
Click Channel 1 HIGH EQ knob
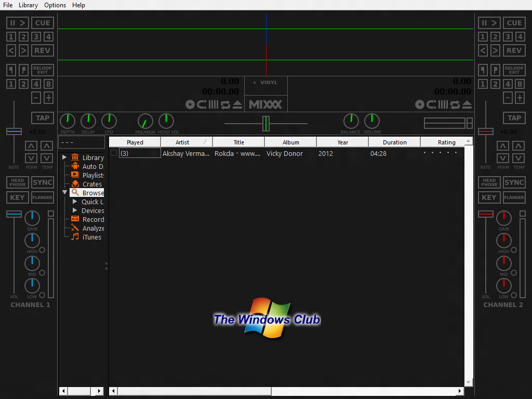point(32,241)
